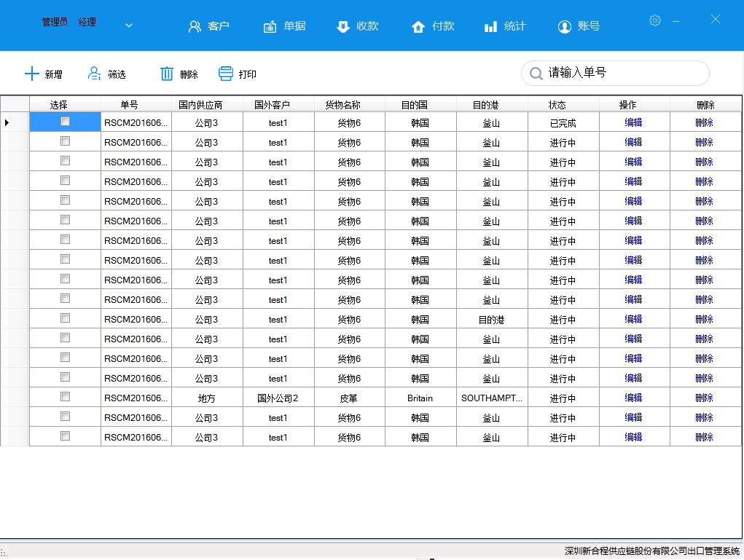Screen dimensions: 744x560
Task: Click the 深圳新合程供应链股份有限公司出口管理系统 status text
Action: [652, 551]
